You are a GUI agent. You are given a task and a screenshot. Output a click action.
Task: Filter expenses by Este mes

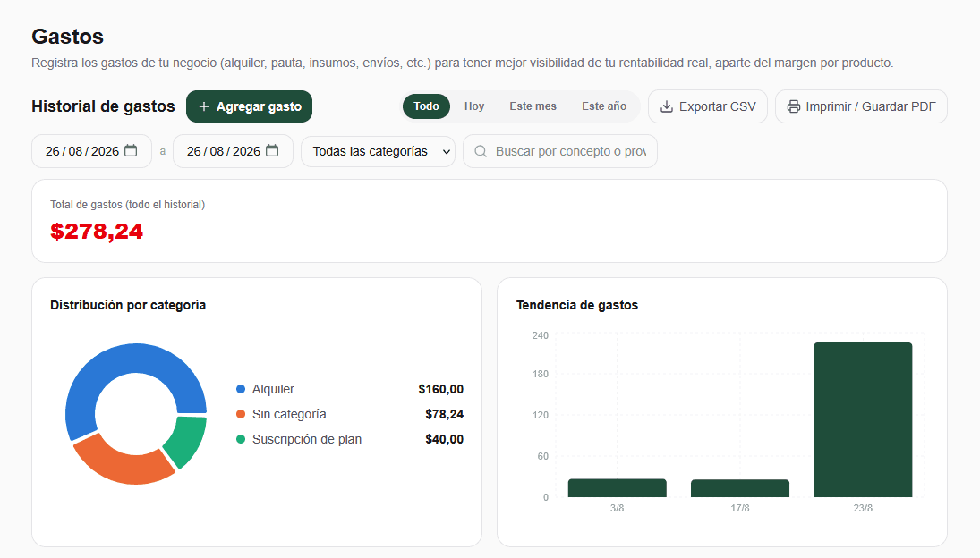pyautogui.click(x=533, y=106)
